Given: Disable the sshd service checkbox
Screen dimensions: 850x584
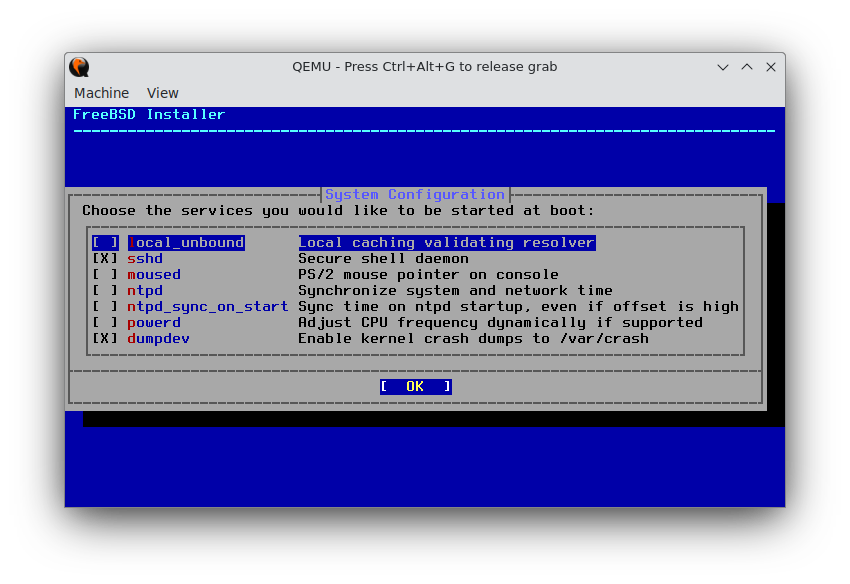Looking at the screenshot, I should point(104,258).
